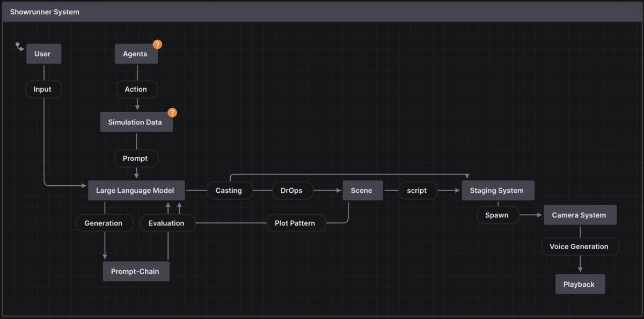The width and height of the screenshot is (644, 319).
Task: Select the User node
Action: [43, 54]
